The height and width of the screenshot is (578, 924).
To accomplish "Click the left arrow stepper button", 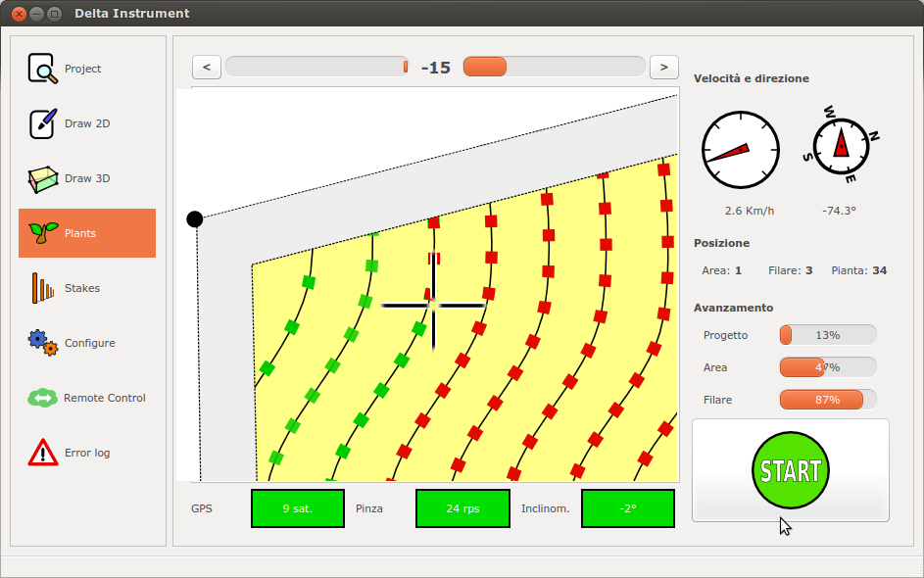I will tap(206, 67).
